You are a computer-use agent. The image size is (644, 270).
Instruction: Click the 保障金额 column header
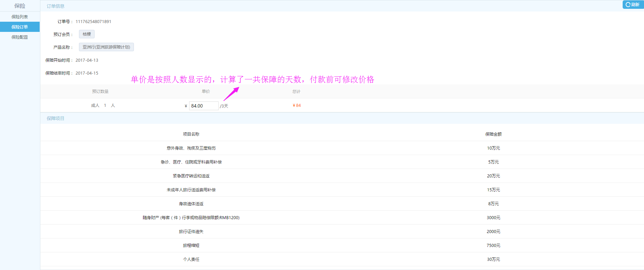pos(493,134)
